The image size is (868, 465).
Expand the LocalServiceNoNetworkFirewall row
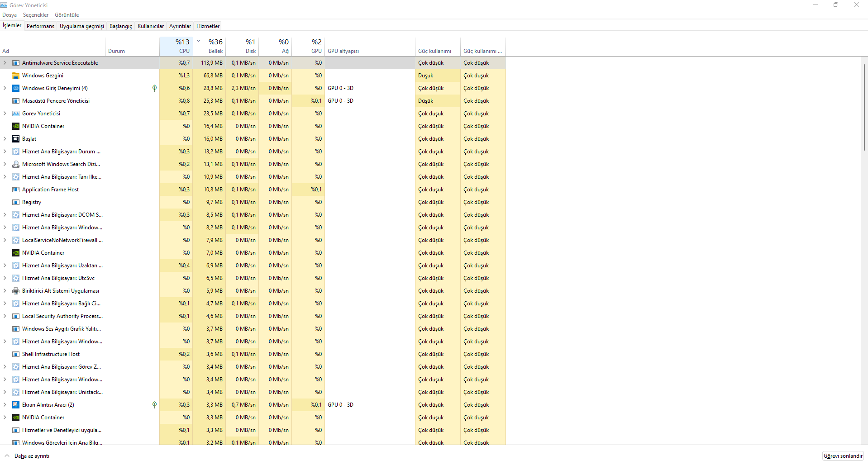5,240
